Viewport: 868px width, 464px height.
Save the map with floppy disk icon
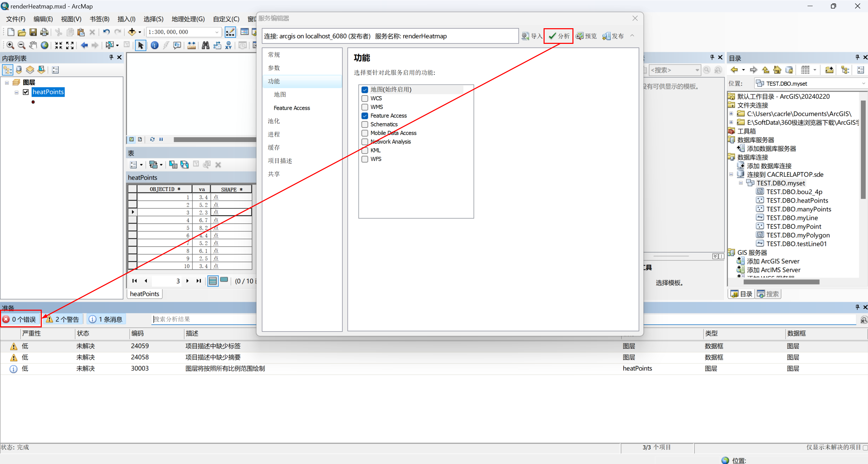33,32
